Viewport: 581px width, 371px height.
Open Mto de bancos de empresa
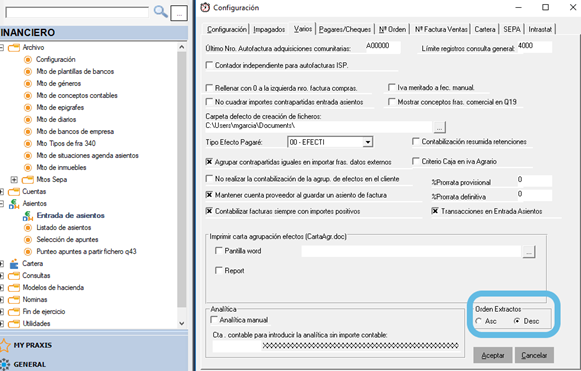point(75,131)
